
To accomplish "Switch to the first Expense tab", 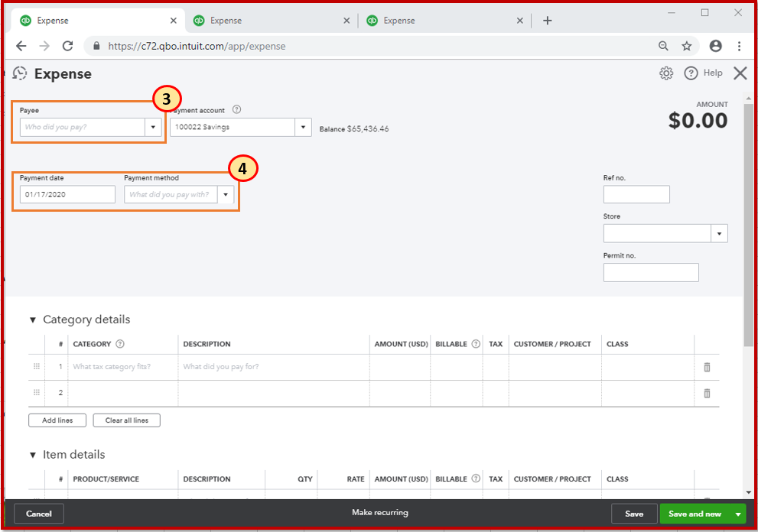I will pos(96,21).
